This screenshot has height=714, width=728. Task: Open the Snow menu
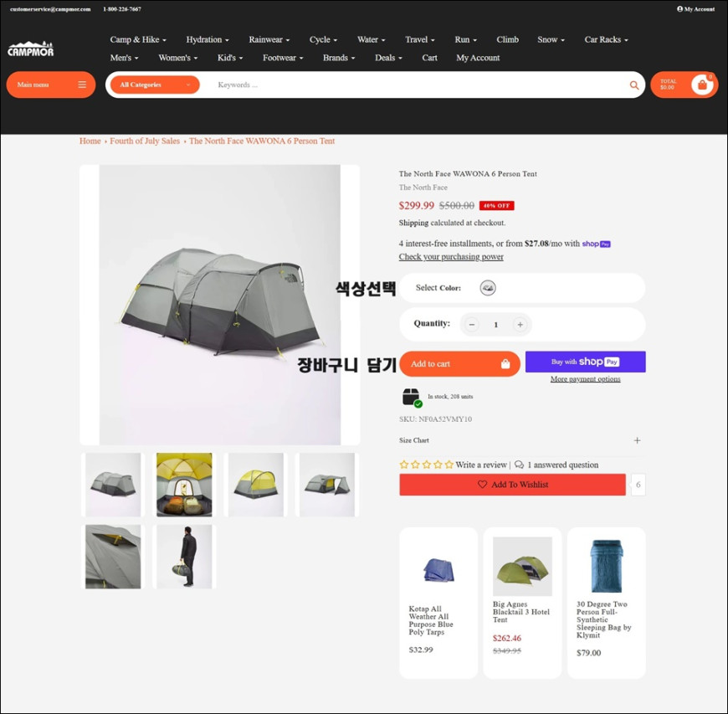pos(551,39)
